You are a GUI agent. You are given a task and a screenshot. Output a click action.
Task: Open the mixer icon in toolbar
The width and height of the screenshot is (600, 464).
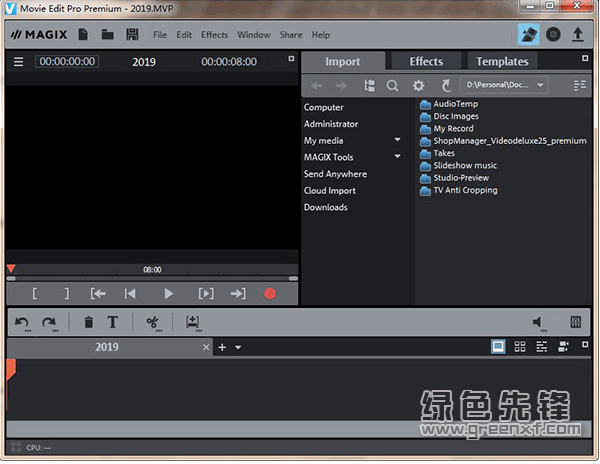pos(576,322)
